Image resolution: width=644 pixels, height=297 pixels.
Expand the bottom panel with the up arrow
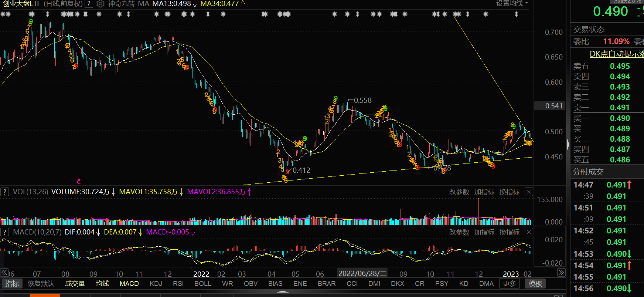[283, 292]
